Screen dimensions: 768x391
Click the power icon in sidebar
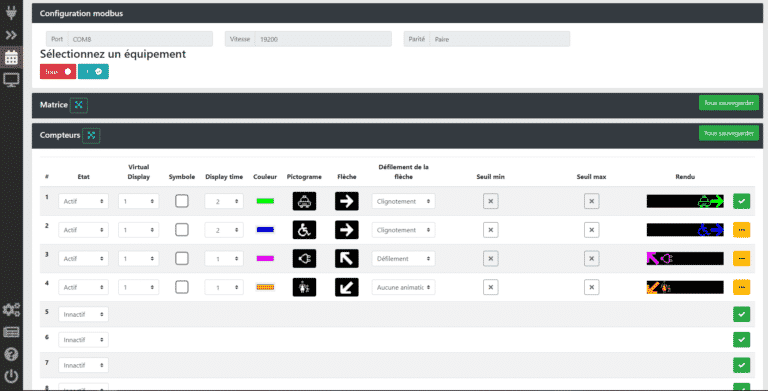11,376
